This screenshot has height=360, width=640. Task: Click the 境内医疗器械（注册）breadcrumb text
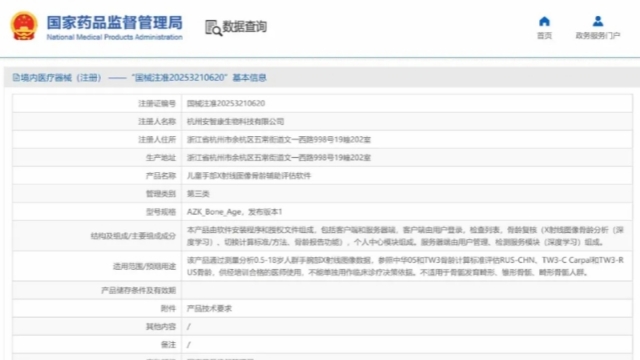point(61,78)
